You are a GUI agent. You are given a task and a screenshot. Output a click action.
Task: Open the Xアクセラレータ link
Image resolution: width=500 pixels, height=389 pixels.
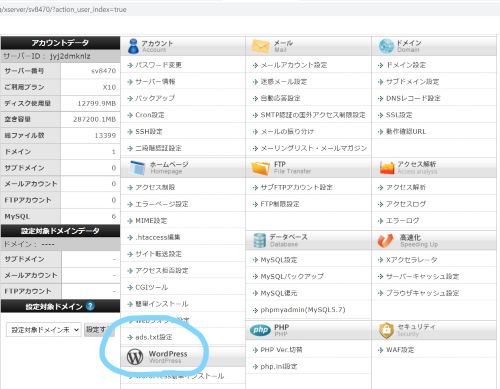(411, 260)
